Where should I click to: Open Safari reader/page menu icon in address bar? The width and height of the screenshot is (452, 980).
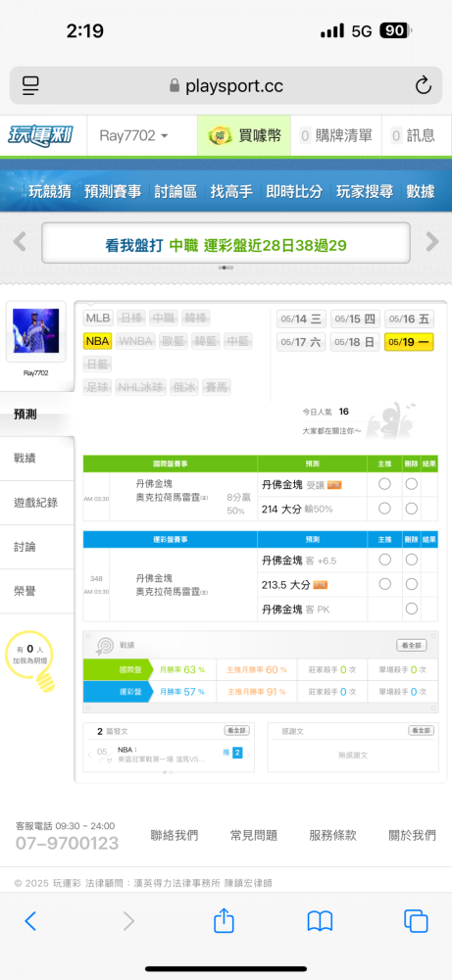coord(30,85)
